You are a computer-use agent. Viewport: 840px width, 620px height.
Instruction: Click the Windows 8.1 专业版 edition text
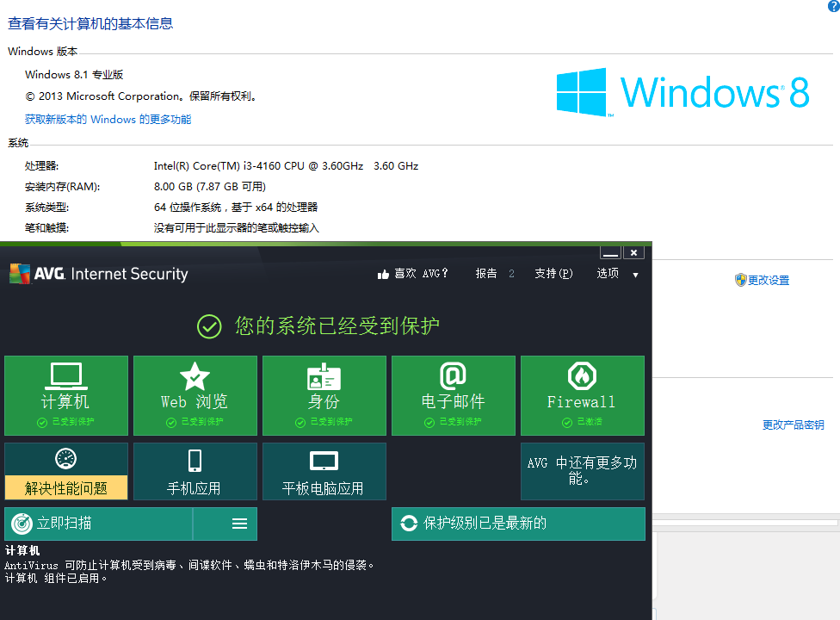coord(74,74)
